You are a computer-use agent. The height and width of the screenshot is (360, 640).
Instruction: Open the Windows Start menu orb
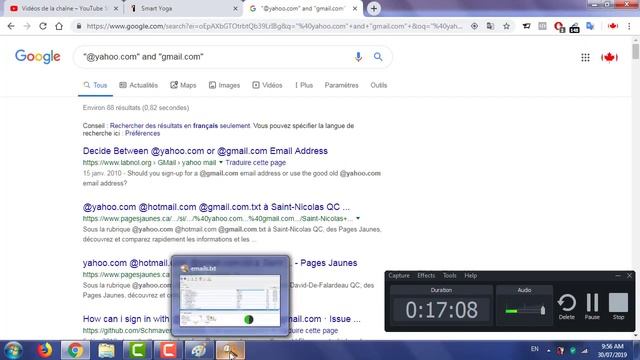(13, 351)
